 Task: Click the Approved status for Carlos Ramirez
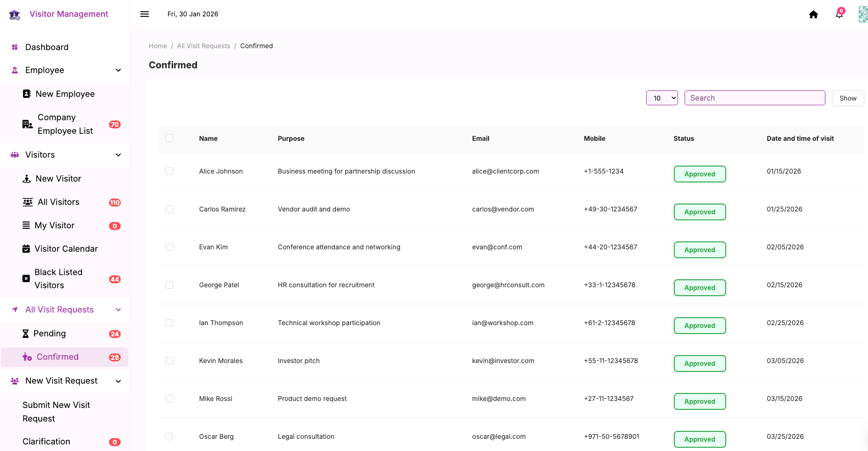pos(700,212)
